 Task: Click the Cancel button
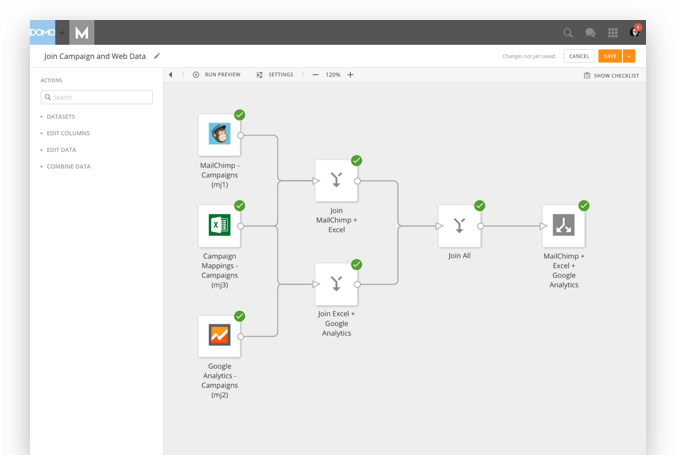click(579, 56)
